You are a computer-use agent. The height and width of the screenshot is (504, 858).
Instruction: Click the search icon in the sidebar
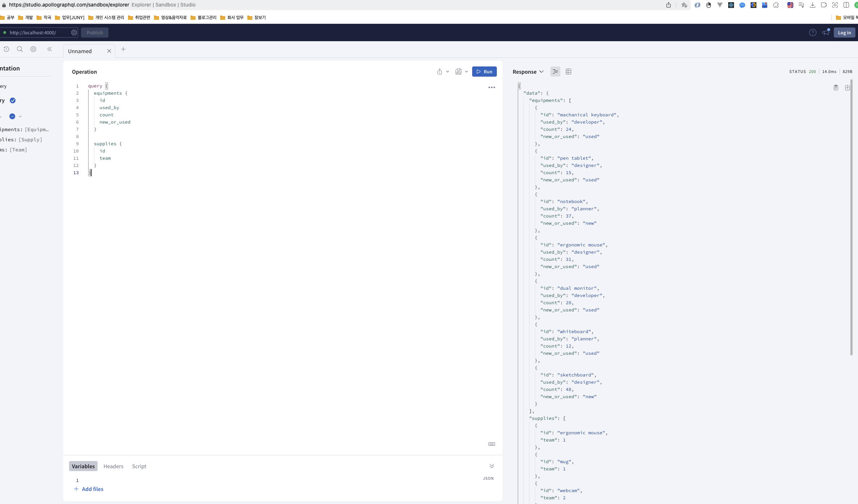(x=20, y=49)
